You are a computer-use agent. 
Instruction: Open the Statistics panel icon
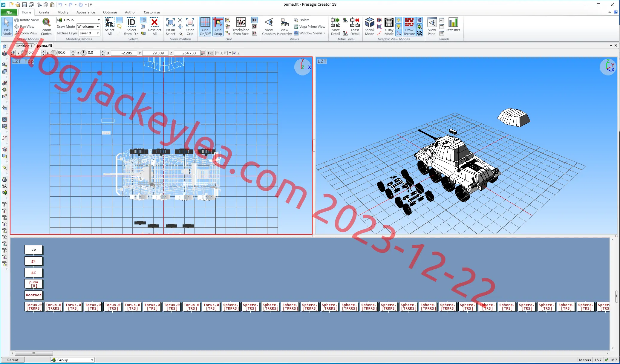(453, 25)
